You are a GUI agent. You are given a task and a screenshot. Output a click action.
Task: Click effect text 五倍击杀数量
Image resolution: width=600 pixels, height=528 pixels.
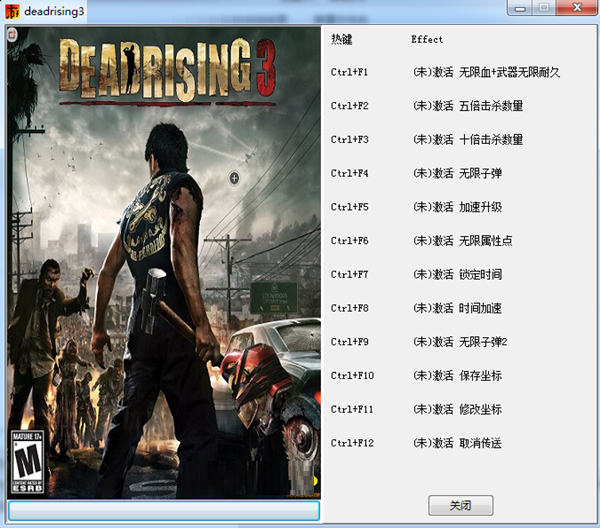491,106
